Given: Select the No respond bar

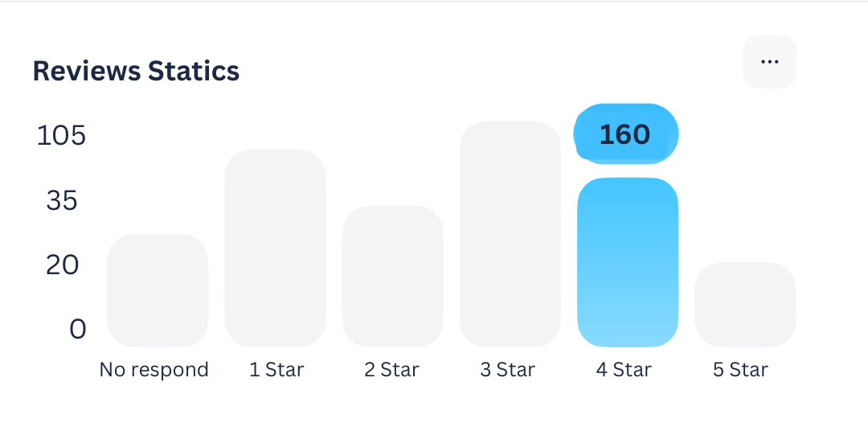Looking at the screenshot, I should 158,290.
